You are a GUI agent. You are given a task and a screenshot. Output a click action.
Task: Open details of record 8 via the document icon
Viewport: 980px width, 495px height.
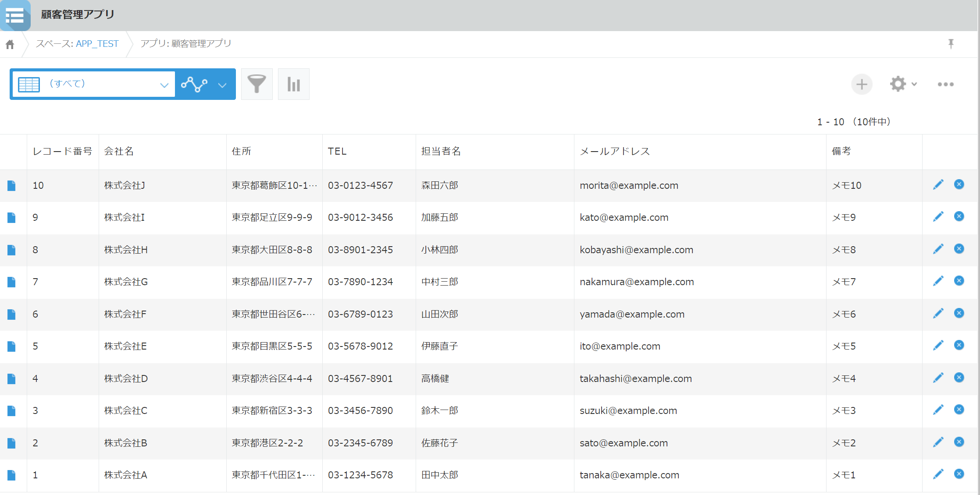coord(12,250)
